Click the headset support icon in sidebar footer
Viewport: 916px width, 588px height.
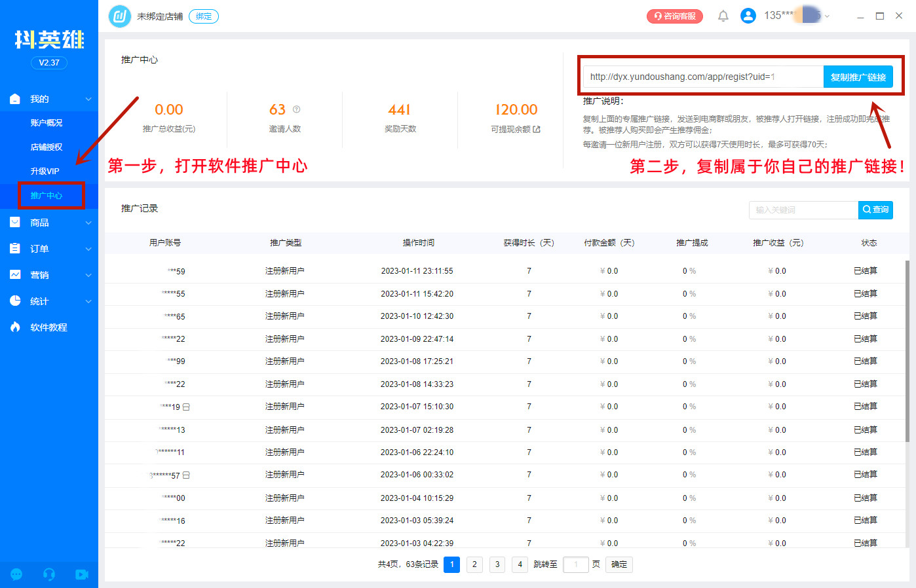(x=49, y=574)
